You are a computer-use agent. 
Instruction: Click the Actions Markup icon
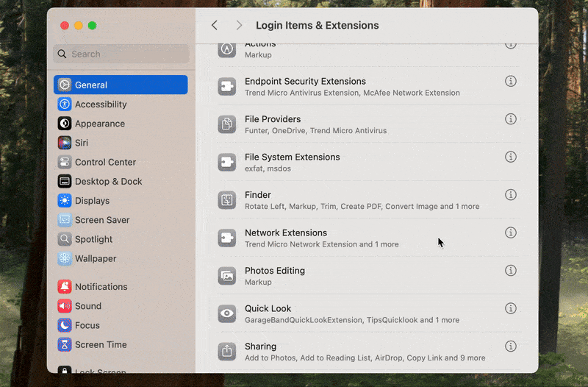pyautogui.click(x=227, y=50)
